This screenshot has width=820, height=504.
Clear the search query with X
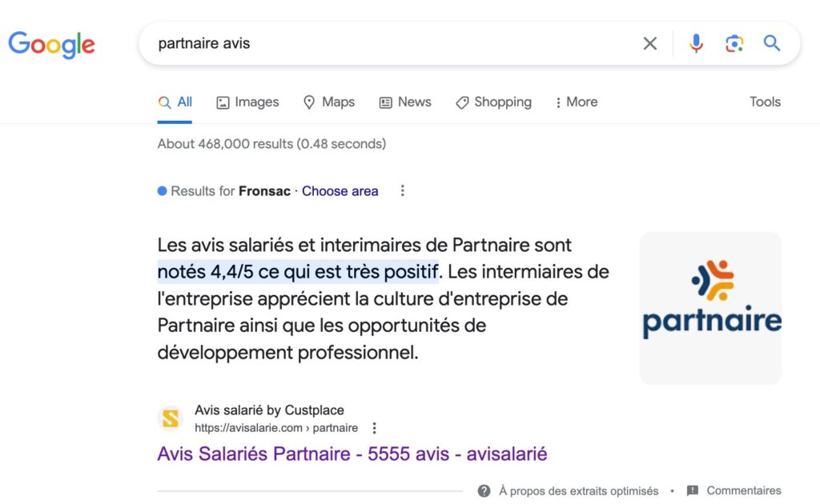coord(650,43)
